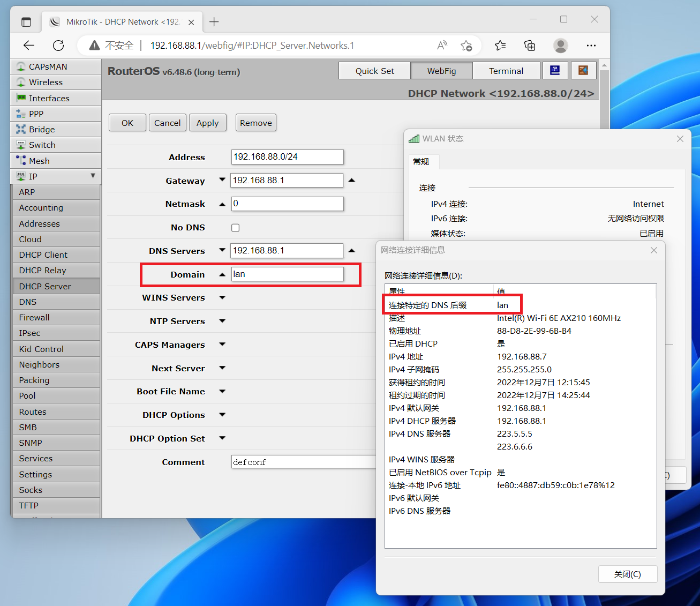Expand the DHCP Options field

(x=222, y=415)
